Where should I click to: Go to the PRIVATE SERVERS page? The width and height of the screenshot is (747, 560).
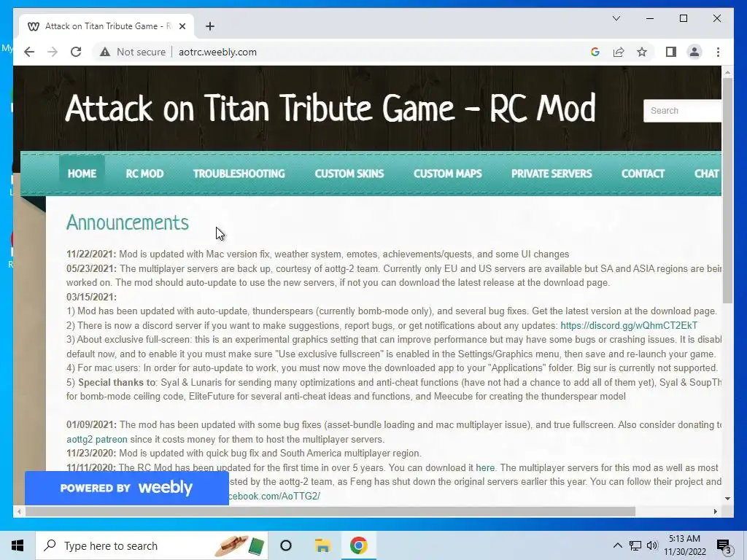(551, 174)
